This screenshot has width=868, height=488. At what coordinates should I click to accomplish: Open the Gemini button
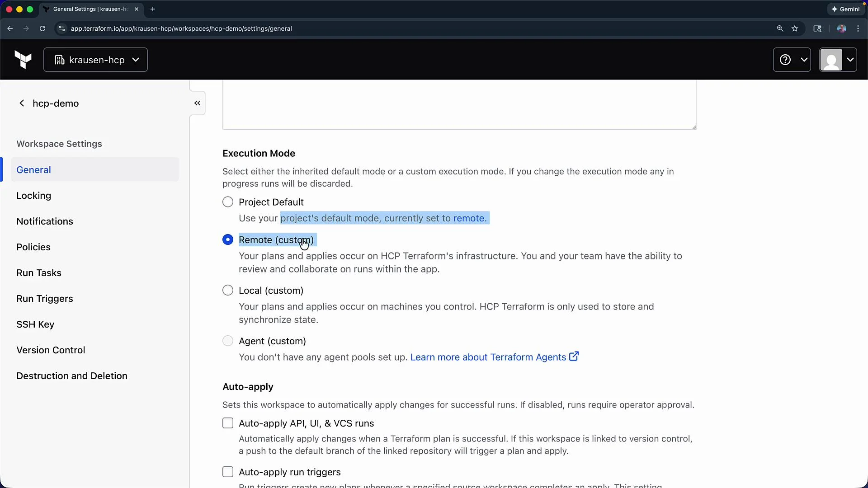(x=845, y=9)
